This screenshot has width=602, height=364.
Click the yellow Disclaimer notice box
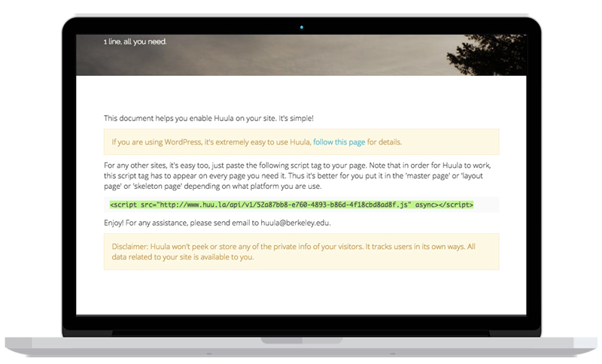click(x=302, y=252)
